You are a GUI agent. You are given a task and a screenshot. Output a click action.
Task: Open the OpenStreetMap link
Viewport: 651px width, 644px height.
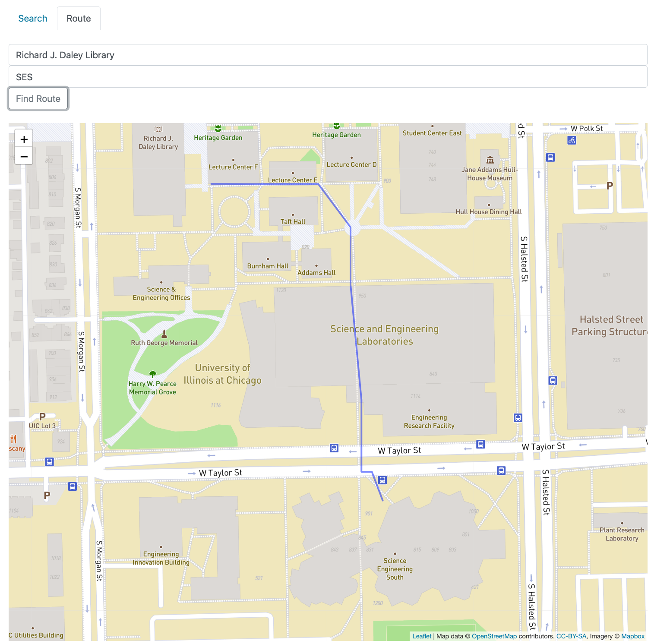click(494, 636)
